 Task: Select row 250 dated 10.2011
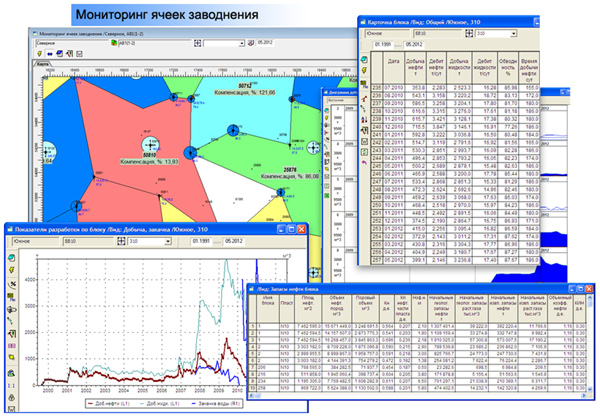point(455,205)
